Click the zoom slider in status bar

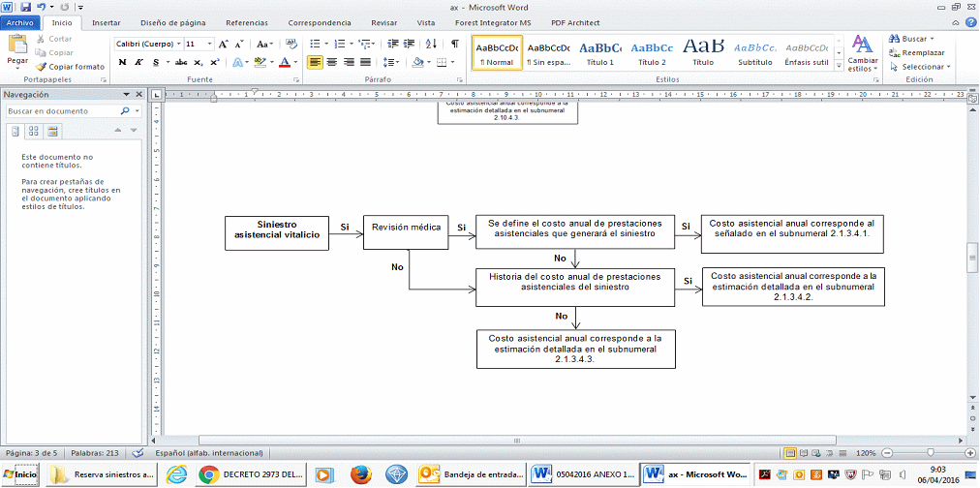(x=930, y=453)
